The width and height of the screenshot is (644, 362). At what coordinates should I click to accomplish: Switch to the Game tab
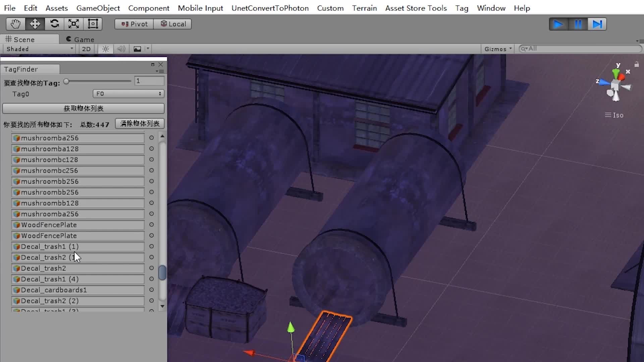[x=80, y=39]
